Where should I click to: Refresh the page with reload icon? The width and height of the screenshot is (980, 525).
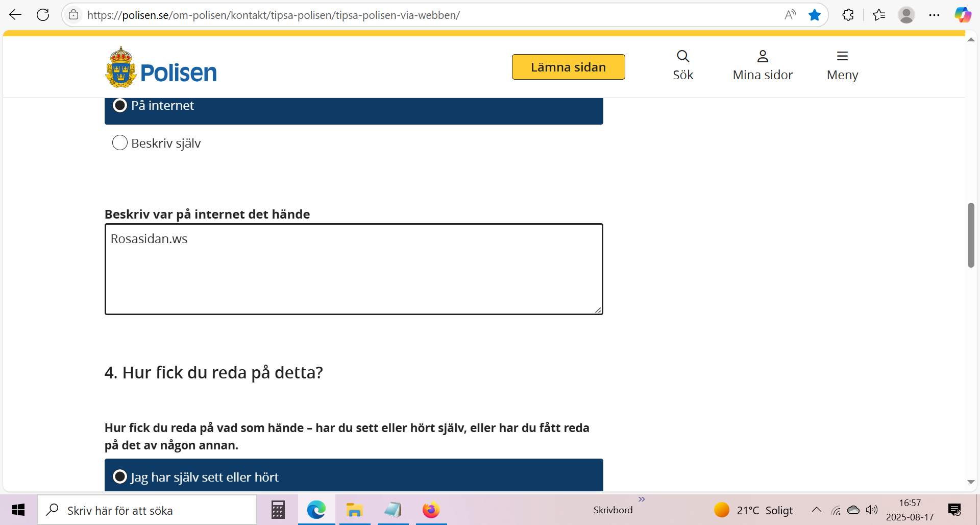point(43,15)
